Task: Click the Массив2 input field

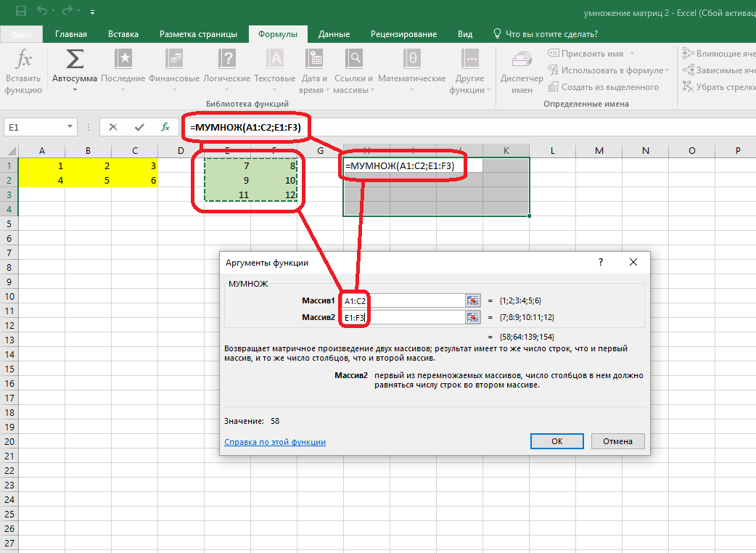Action: tap(403, 317)
